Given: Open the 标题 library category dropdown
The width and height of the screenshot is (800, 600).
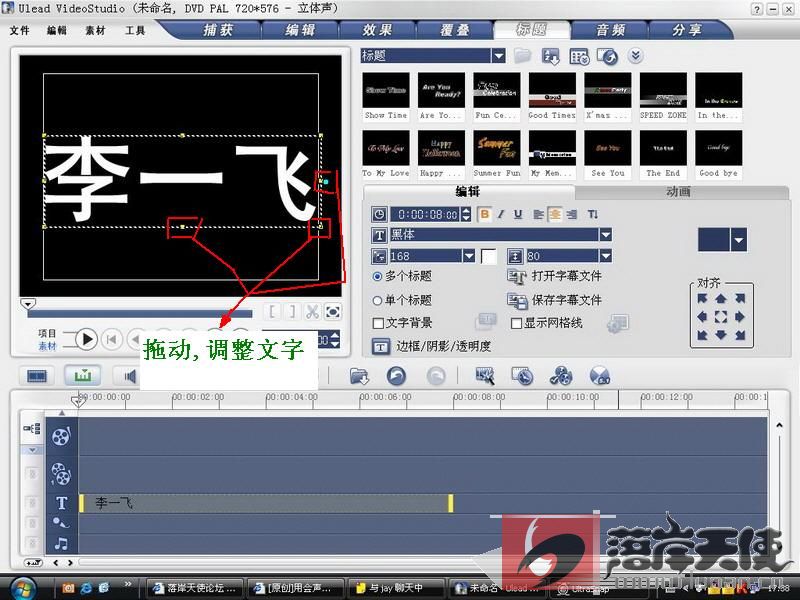Looking at the screenshot, I should coord(498,56).
